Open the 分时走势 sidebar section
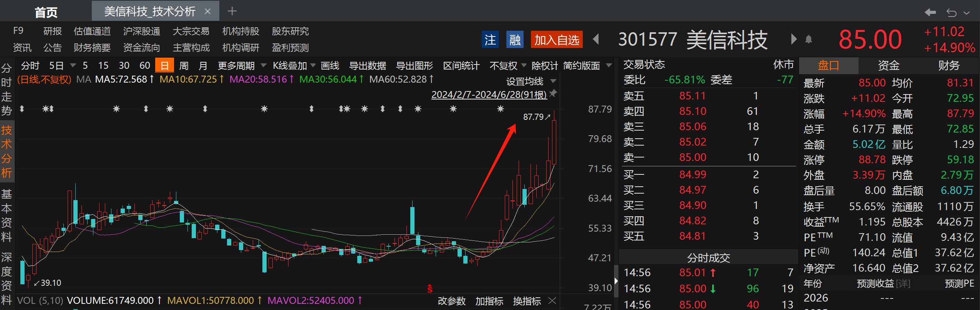This screenshot has width=980, height=310. pyautogui.click(x=7, y=90)
